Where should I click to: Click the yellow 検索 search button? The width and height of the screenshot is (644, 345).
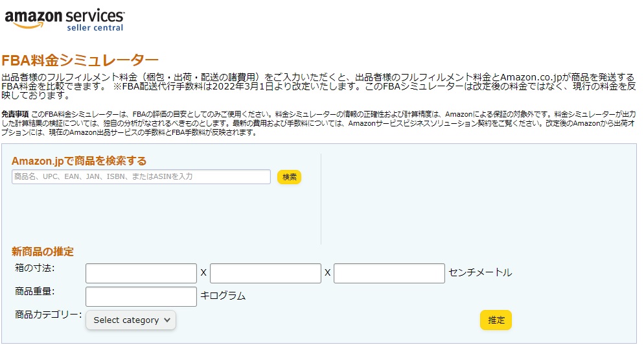pos(289,177)
